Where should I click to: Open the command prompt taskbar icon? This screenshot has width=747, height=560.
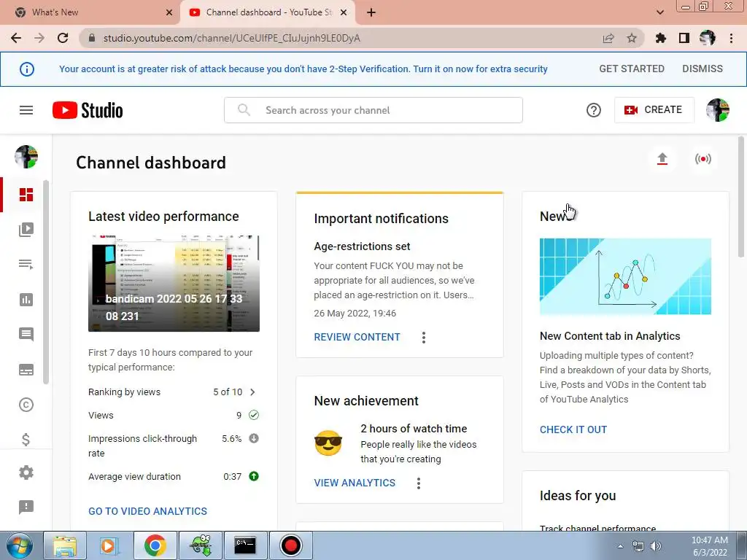(x=245, y=545)
